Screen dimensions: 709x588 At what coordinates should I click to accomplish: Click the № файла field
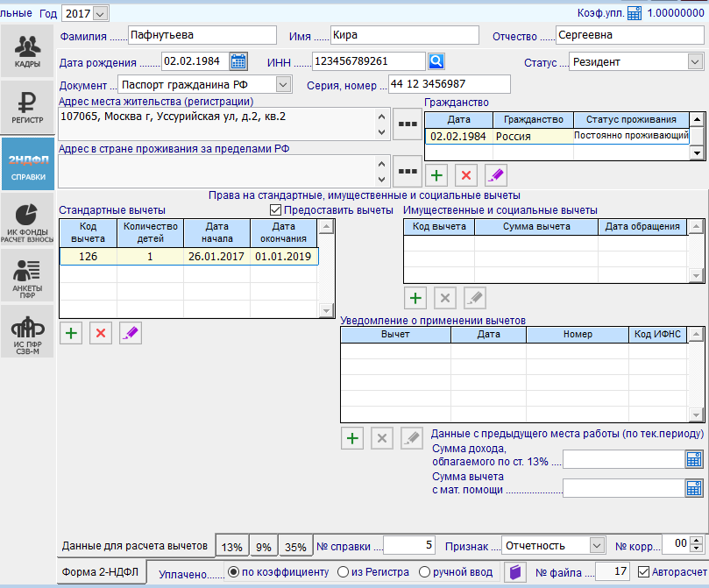click(613, 571)
